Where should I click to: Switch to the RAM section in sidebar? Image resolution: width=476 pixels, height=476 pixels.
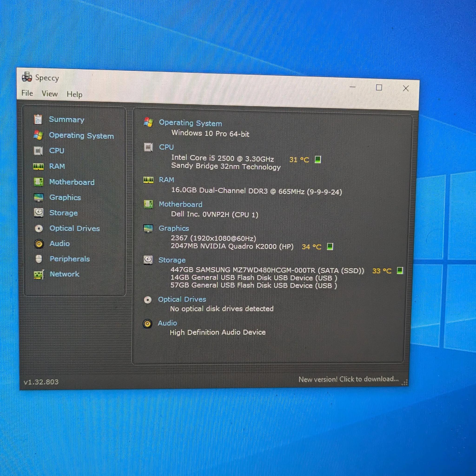(x=57, y=166)
